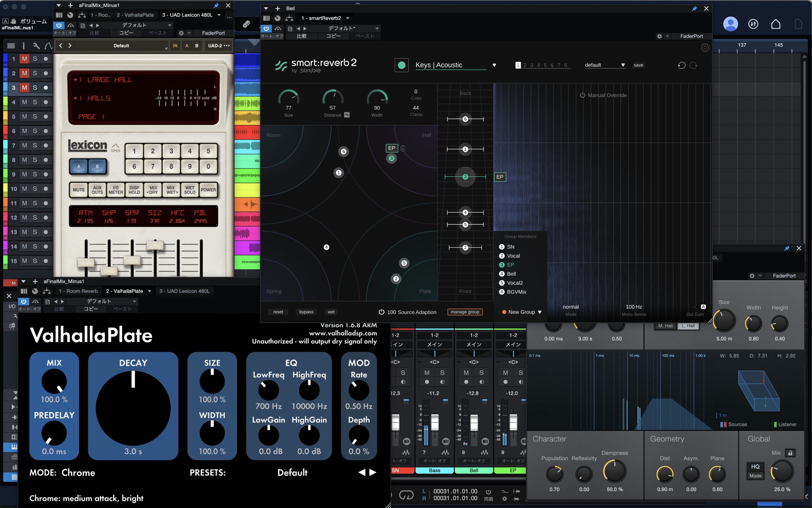Open editor icon on Bell mixer channel

point(485,441)
